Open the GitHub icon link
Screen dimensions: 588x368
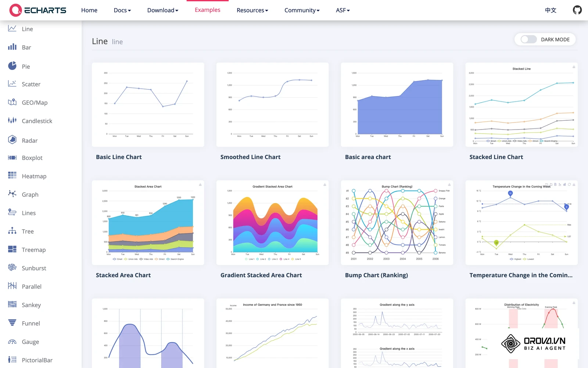tap(577, 10)
